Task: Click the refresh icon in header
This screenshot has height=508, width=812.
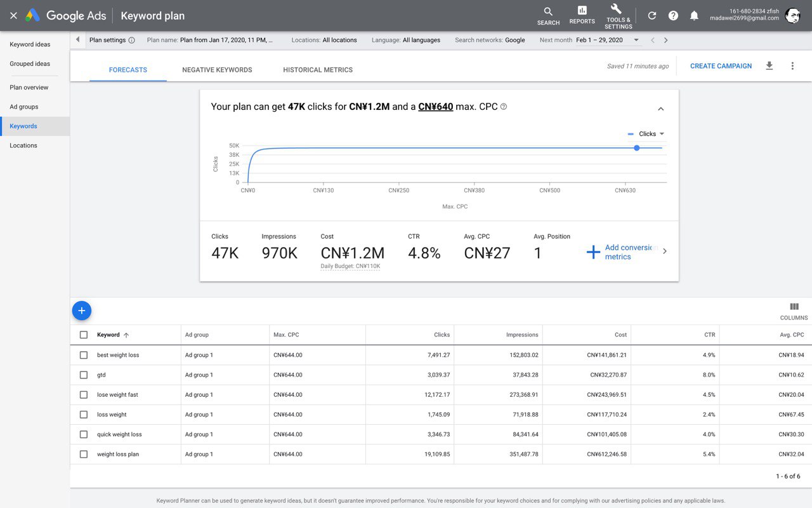Action: coord(652,16)
